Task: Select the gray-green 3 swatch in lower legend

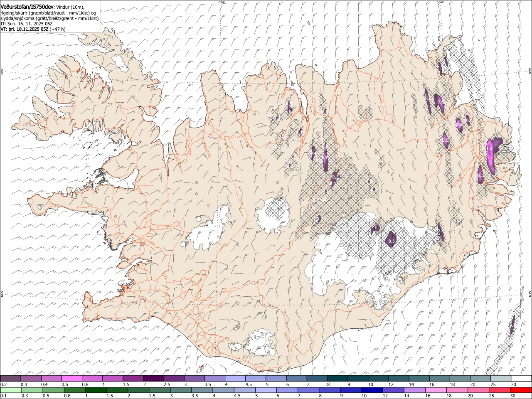Action: point(180,390)
